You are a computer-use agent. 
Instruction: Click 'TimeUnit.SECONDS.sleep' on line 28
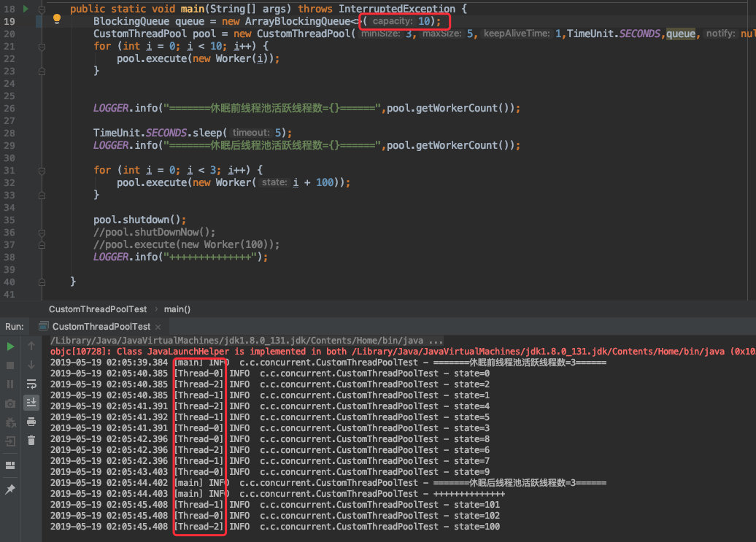click(158, 133)
